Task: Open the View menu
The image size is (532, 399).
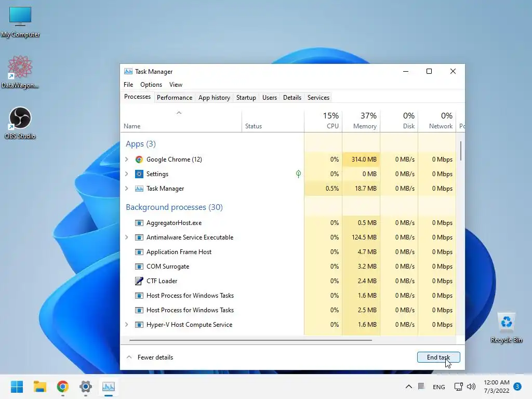Action: (x=176, y=85)
